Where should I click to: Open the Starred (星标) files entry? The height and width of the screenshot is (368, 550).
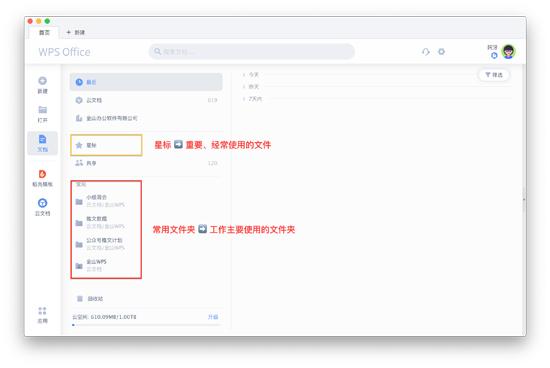coord(106,145)
